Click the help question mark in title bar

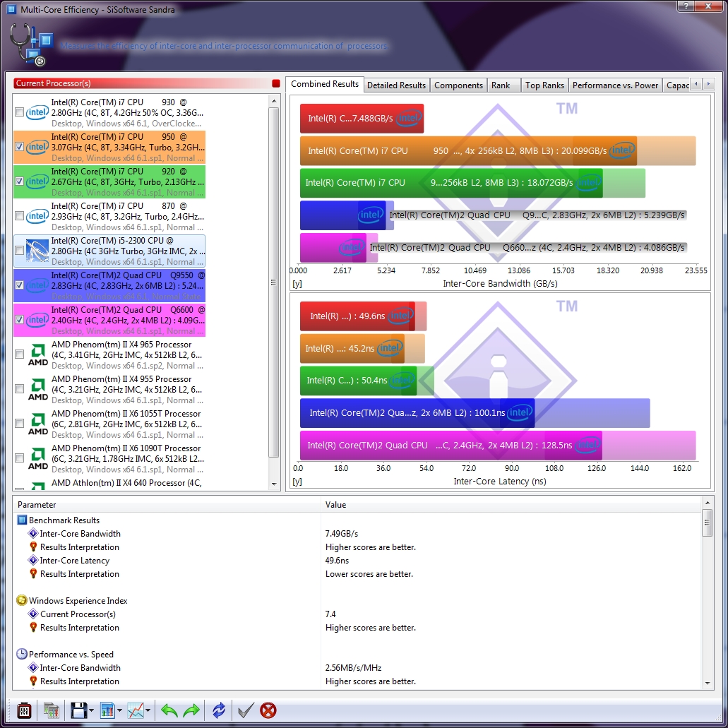point(686,6)
